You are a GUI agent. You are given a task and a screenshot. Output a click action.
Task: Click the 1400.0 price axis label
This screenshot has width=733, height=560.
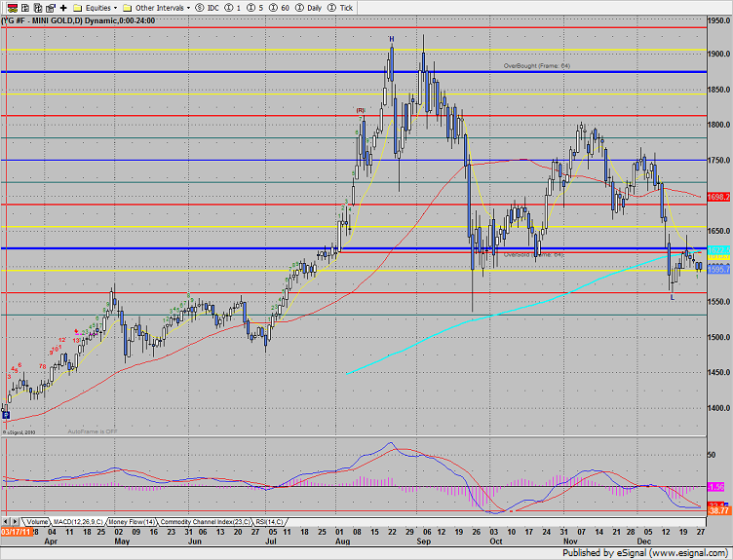click(719, 408)
